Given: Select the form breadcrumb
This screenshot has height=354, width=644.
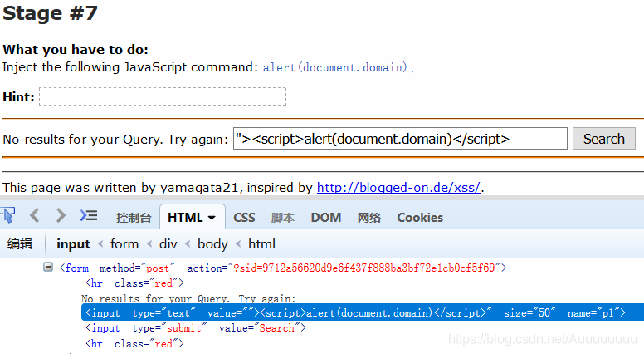Looking at the screenshot, I should (x=124, y=244).
